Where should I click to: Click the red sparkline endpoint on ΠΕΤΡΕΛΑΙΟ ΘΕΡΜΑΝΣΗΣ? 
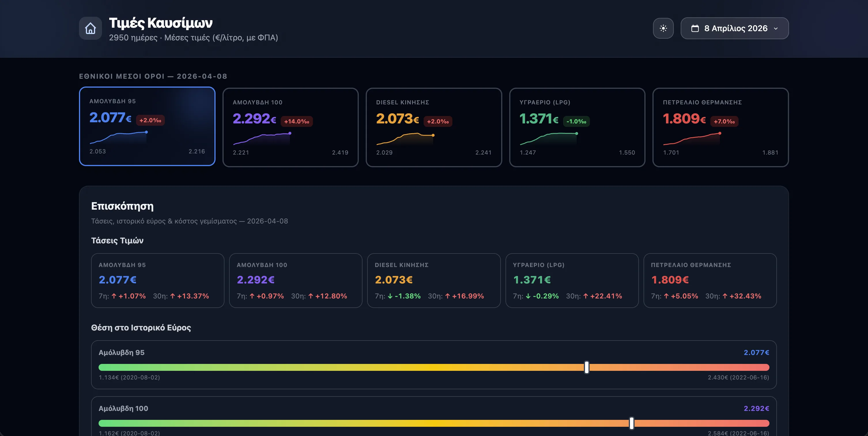pyautogui.click(x=719, y=133)
